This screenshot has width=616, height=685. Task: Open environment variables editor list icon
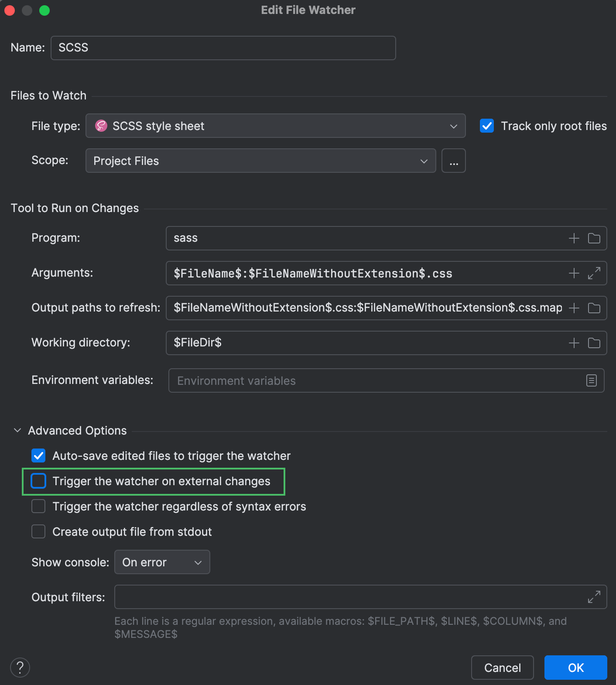[x=591, y=380]
